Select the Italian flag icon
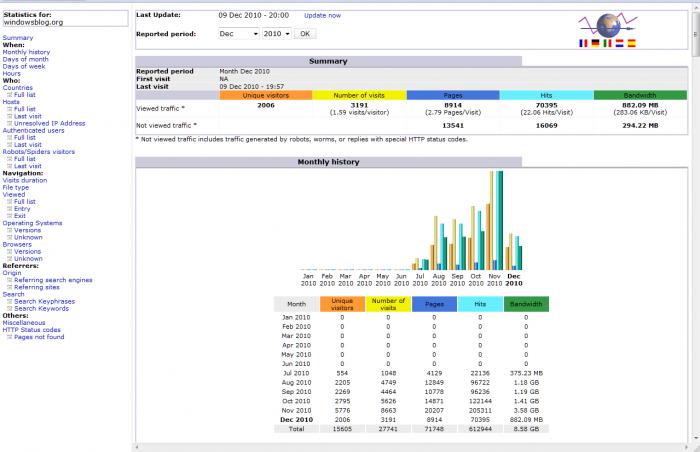Screen dimensions: 700x452 tap(607, 44)
